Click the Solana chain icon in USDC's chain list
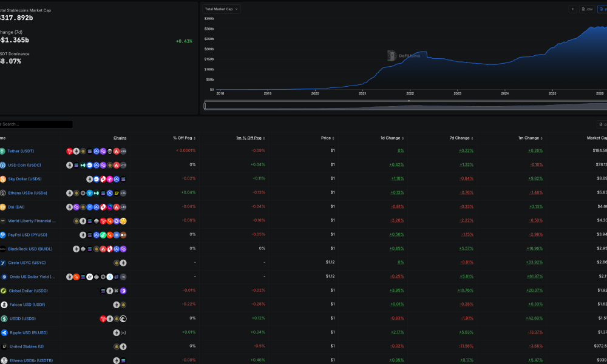This screenshot has width=607, height=364. pyautogui.click(x=75, y=164)
